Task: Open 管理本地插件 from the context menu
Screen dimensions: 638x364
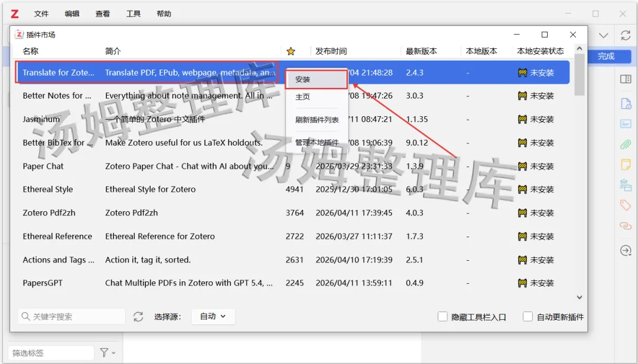Action: [x=317, y=143]
